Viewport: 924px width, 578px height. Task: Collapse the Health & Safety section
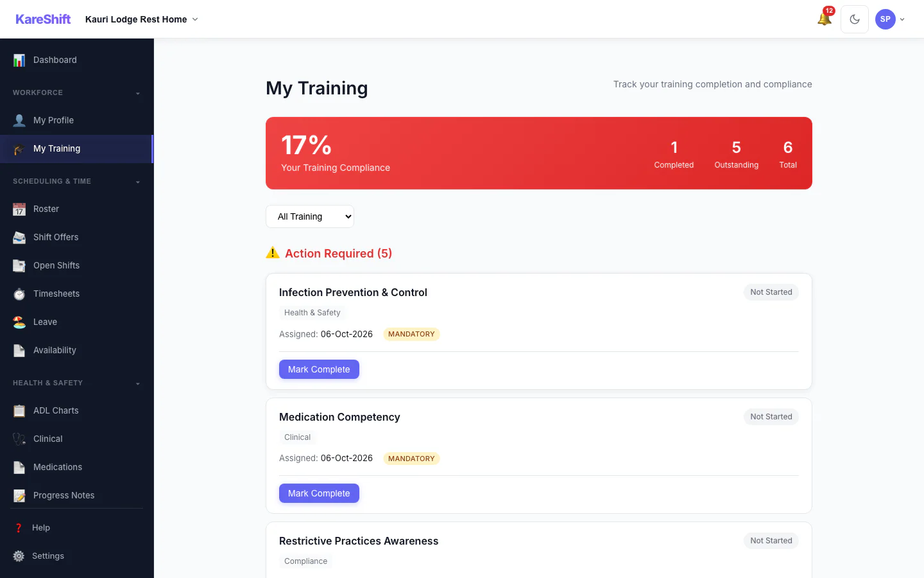tap(138, 383)
